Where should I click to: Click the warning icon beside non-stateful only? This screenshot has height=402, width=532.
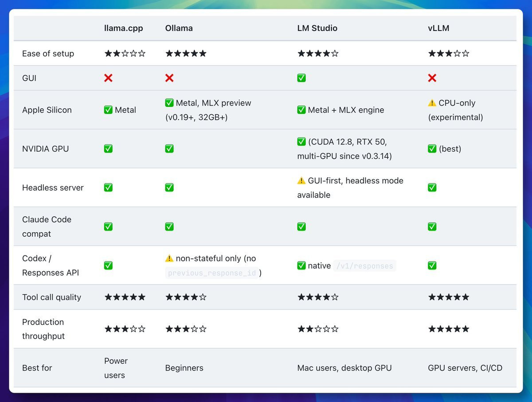[169, 258]
